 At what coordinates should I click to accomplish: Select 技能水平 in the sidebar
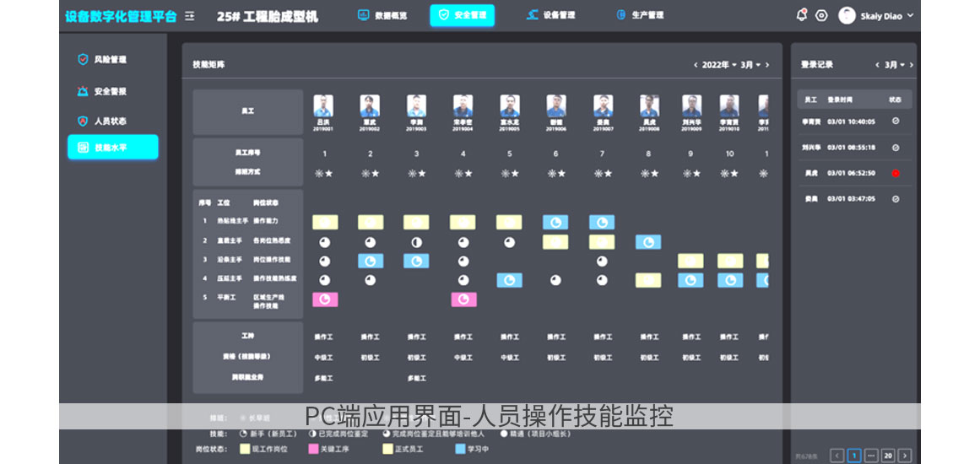click(x=112, y=148)
